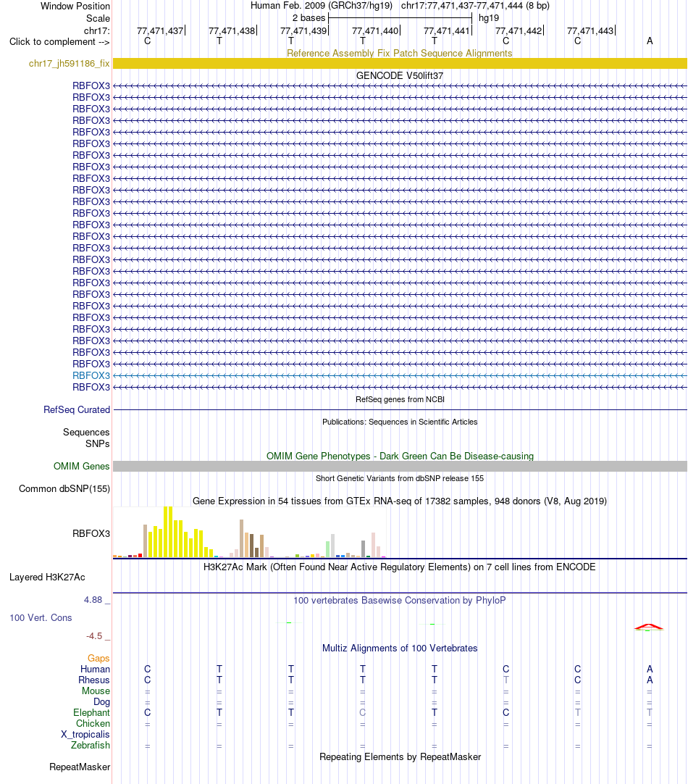Click the 'X_tropicalis' alignment row label
This screenshot has width=688, height=784.
85,735
